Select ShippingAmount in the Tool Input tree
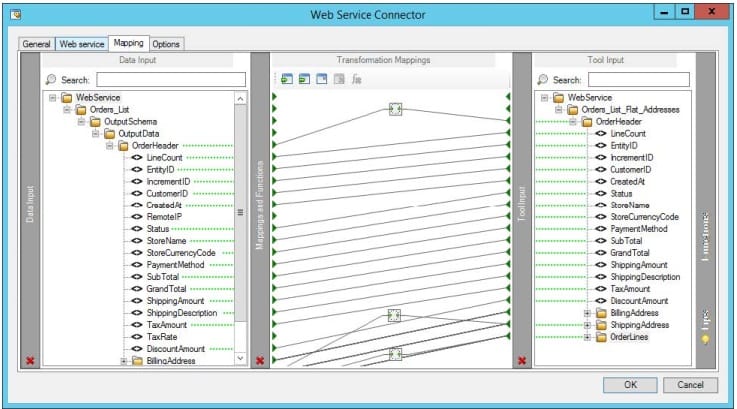Image resolution: width=737 pixels, height=409 pixels. coord(639,265)
